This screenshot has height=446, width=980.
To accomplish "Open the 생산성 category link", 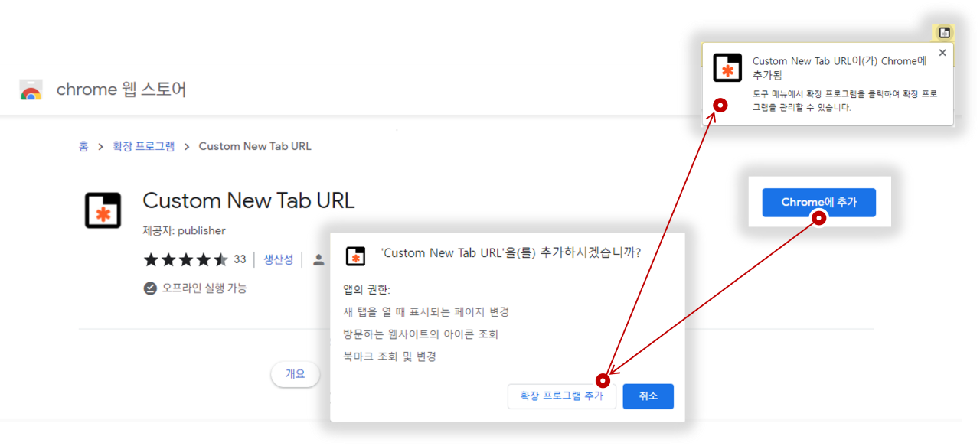I will (279, 259).
